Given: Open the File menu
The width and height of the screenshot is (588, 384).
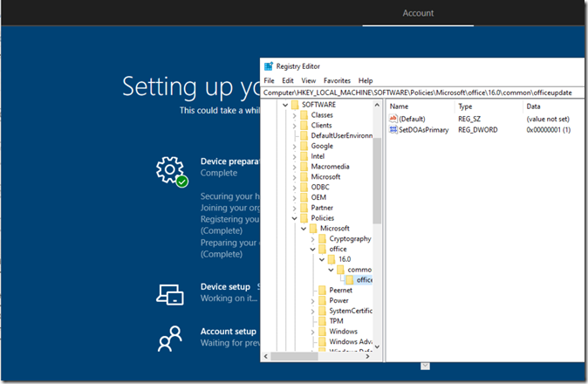Looking at the screenshot, I should tap(270, 80).
